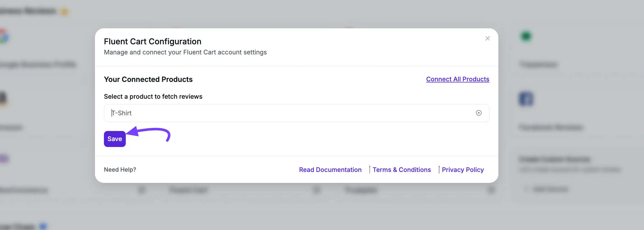This screenshot has width=644, height=230.
Task: Click the Facebook logo icon
Action: pos(526,99)
